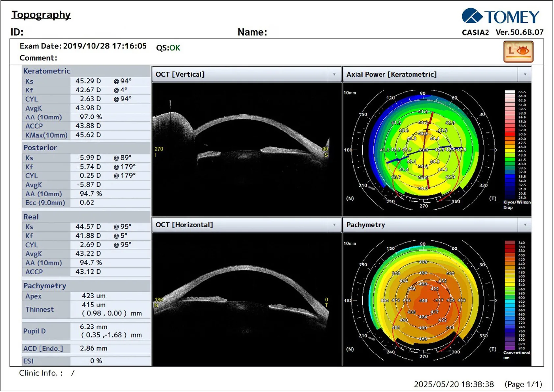Click the Name: field label
Image resolution: width=554 pixels, height=392 pixels.
pyautogui.click(x=252, y=32)
